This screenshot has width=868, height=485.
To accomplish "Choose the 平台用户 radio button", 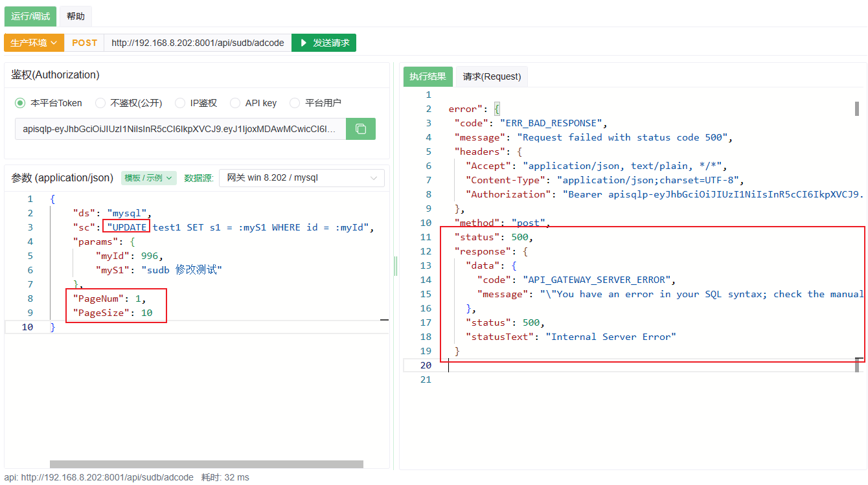I will coord(295,103).
